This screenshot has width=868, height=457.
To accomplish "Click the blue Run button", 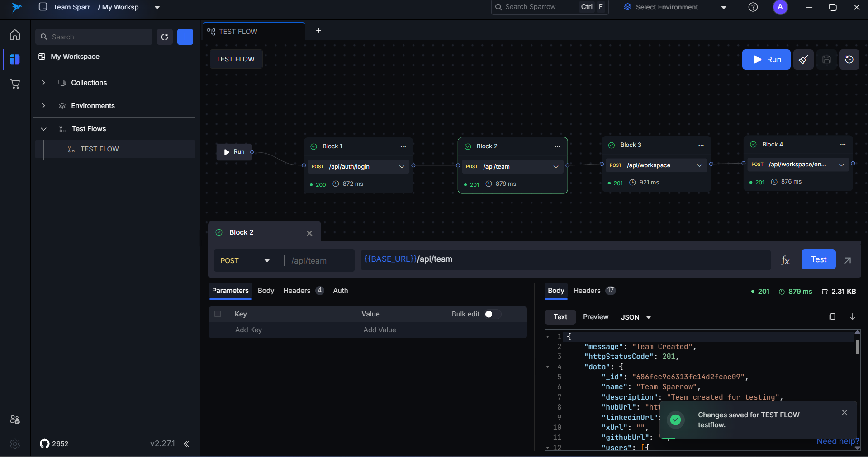I will pos(766,60).
